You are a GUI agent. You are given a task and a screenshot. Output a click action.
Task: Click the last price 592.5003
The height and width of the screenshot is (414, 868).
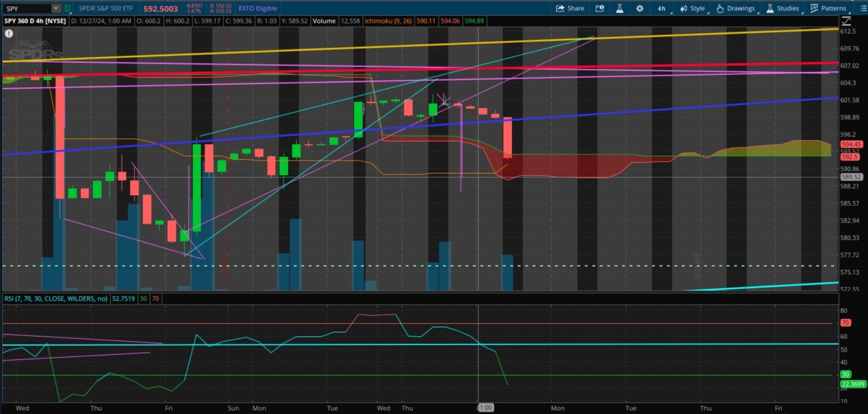[161, 8]
